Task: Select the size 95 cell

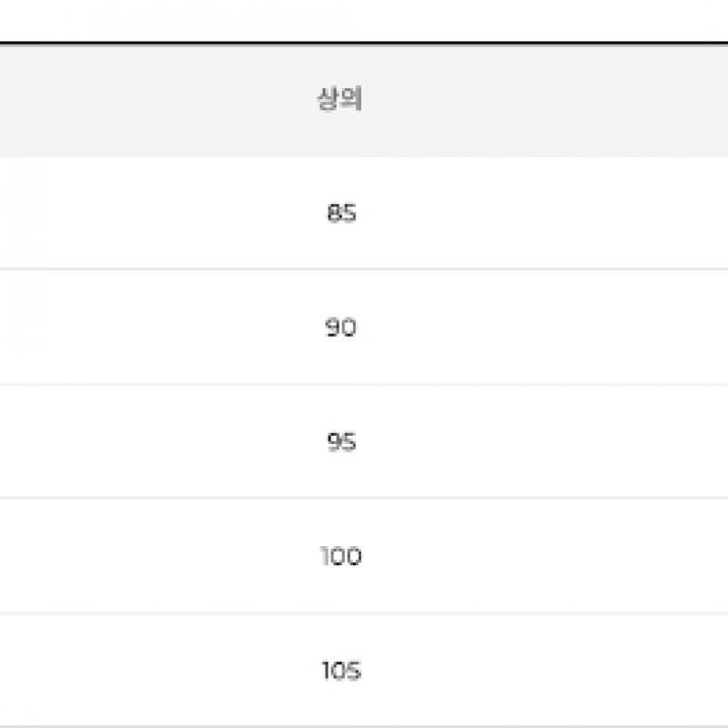Action: click(340, 442)
